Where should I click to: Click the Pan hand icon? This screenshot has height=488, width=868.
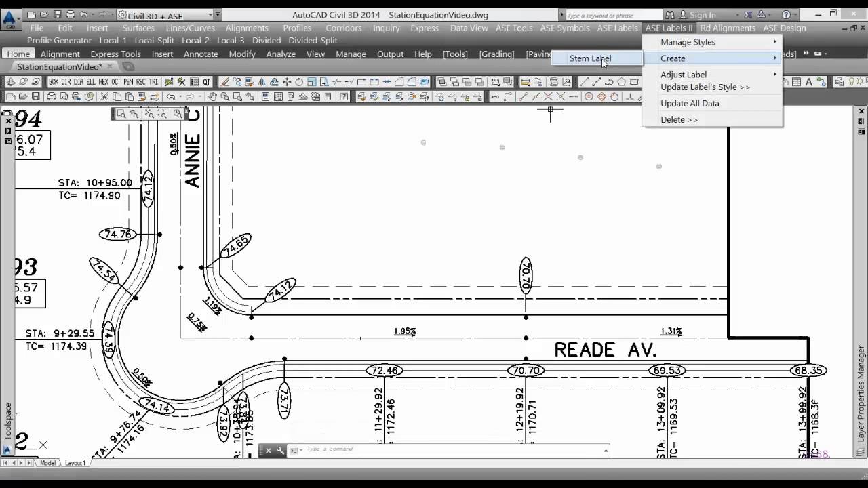(x=212, y=96)
